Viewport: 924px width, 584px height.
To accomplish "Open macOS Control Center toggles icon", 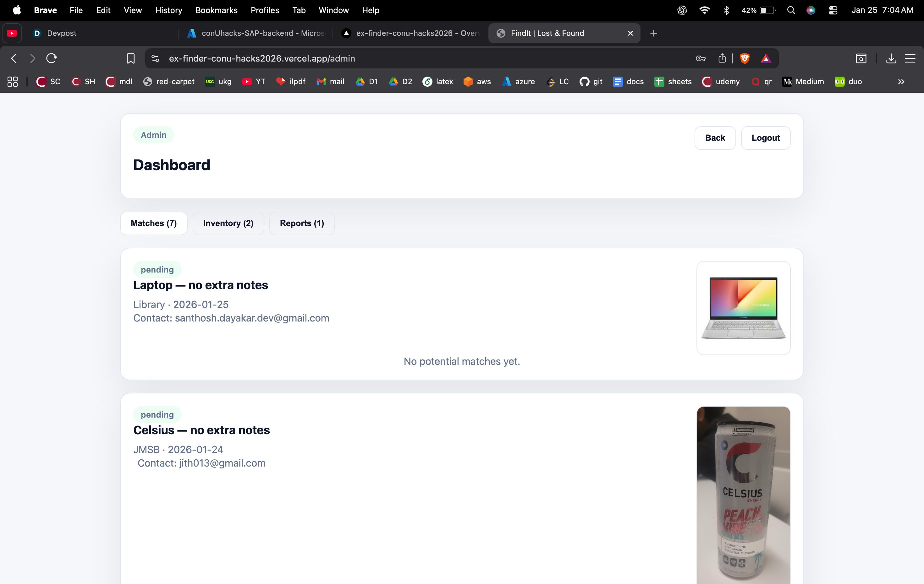I will coord(833,10).
